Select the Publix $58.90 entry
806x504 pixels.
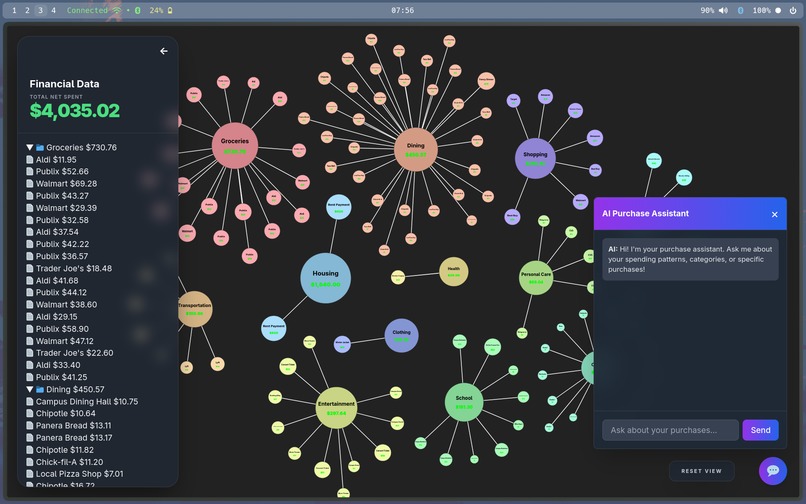pos(57,329)
